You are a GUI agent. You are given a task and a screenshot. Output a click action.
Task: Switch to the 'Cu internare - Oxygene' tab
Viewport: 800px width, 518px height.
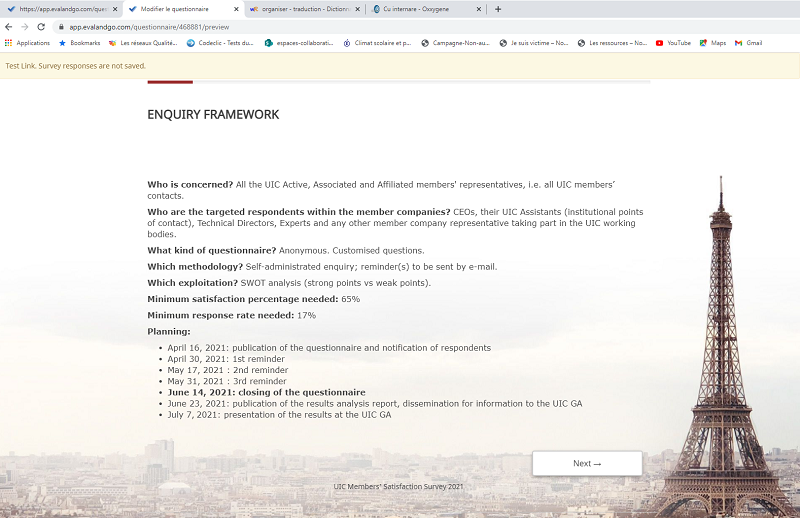coord(420,9)
